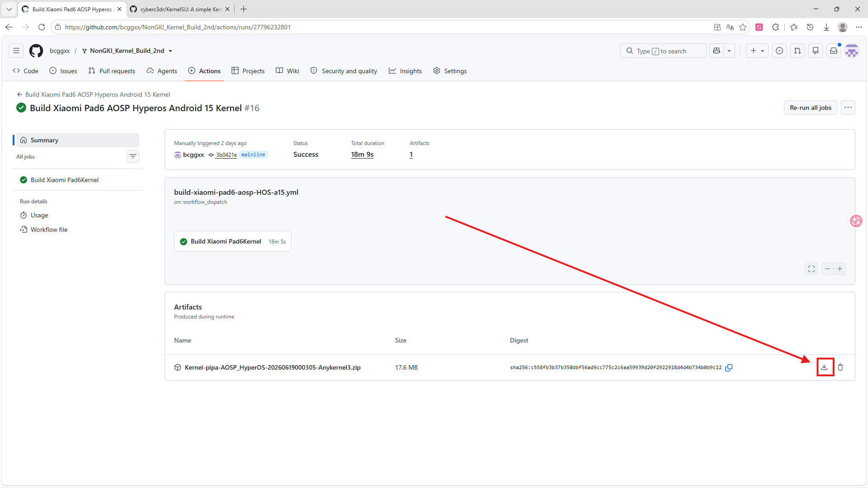868x488 pixels.
Task: Open the browser profile avatar
Action: coord(843,27)
